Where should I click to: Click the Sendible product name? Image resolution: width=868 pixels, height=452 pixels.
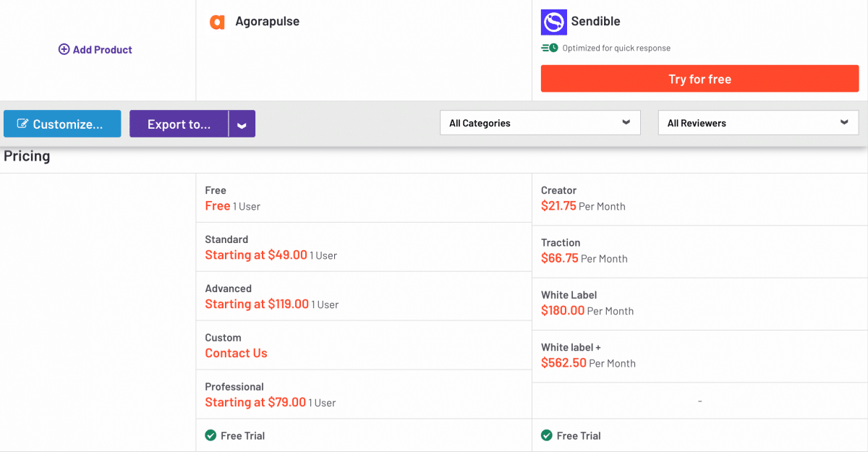click(595, 22)
